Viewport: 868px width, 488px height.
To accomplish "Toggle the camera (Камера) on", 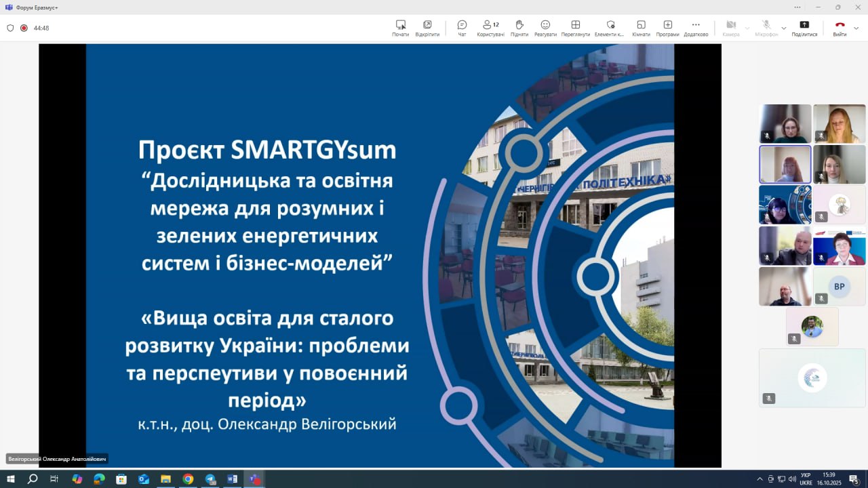I will click(731, 28).
